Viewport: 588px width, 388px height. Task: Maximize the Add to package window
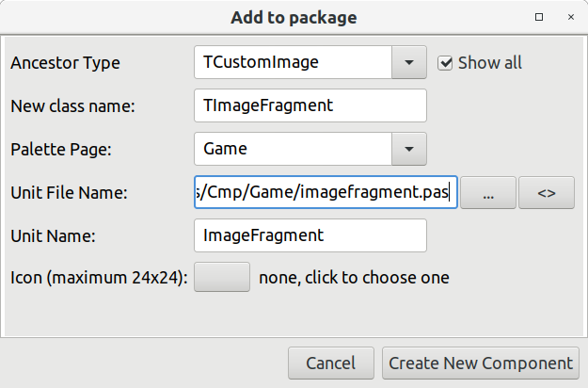coord(539,17)
